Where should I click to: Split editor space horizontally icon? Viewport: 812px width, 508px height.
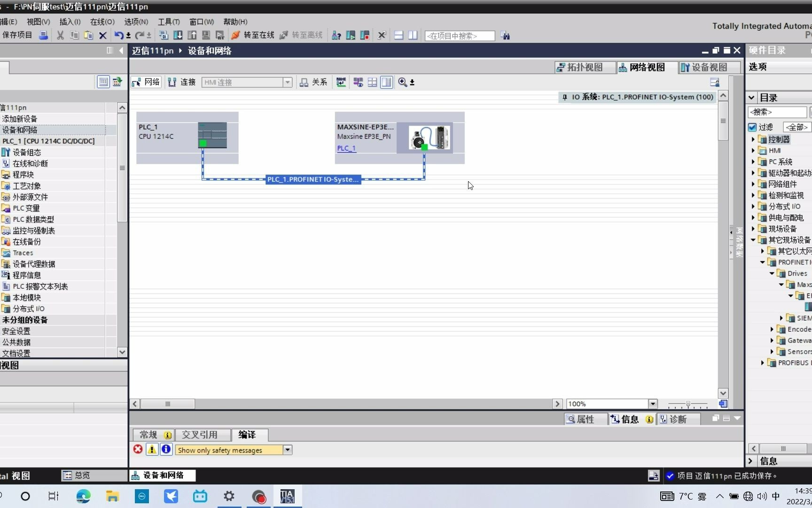pos(398,35)
